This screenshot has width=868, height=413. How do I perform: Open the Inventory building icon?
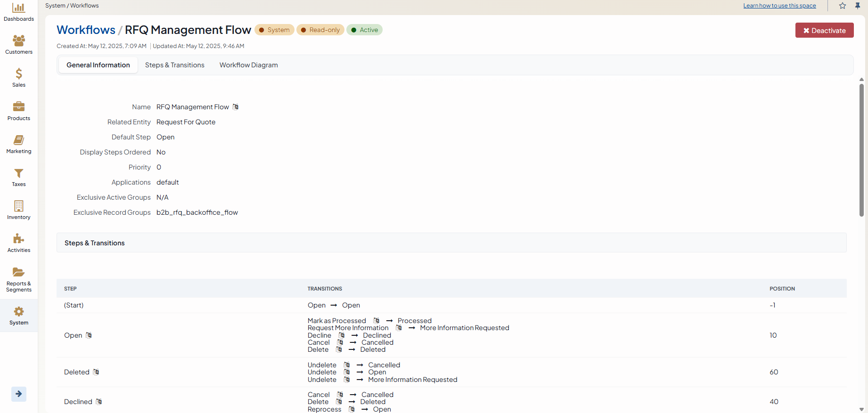pyautogui.click(x=19, y=206)
